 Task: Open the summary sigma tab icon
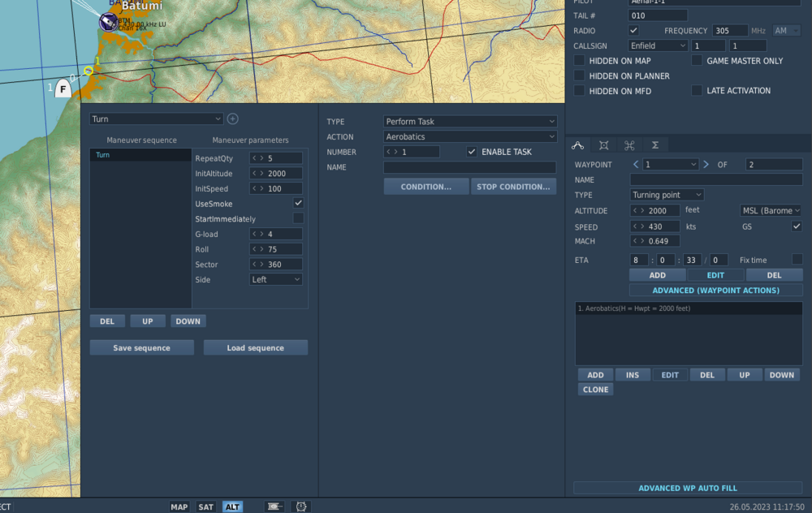coord(654,145)
